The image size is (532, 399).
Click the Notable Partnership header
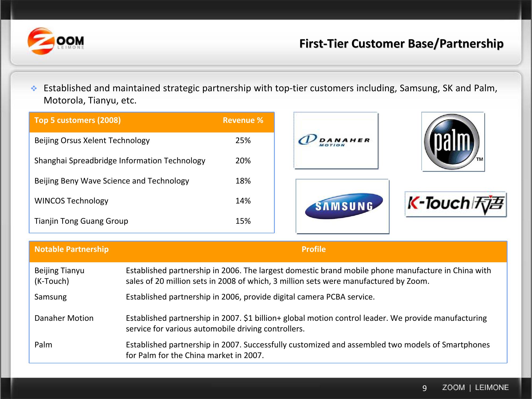click(72, 249)
